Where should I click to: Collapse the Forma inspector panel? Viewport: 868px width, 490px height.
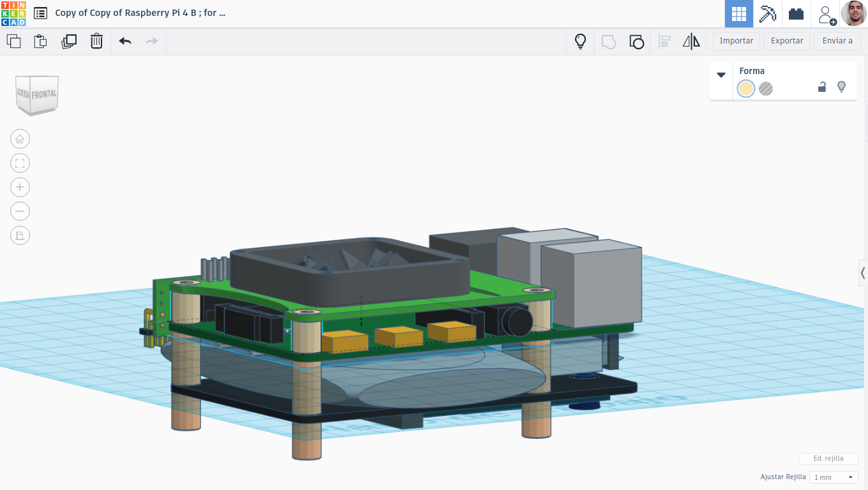tap(721, 75)
